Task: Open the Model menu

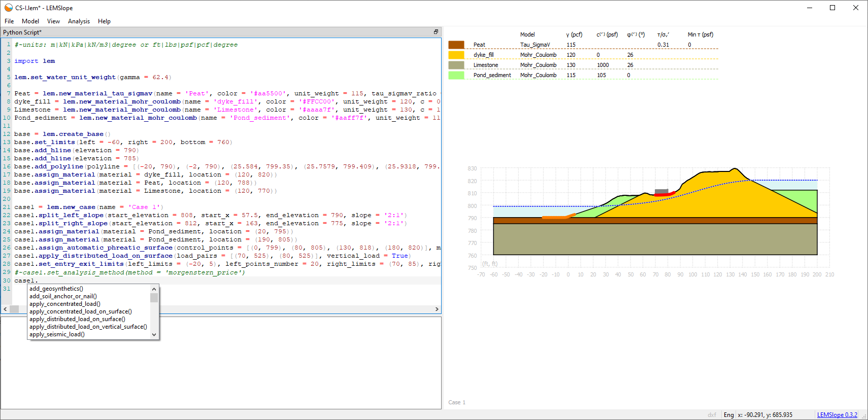Action: tap(30, 21)
